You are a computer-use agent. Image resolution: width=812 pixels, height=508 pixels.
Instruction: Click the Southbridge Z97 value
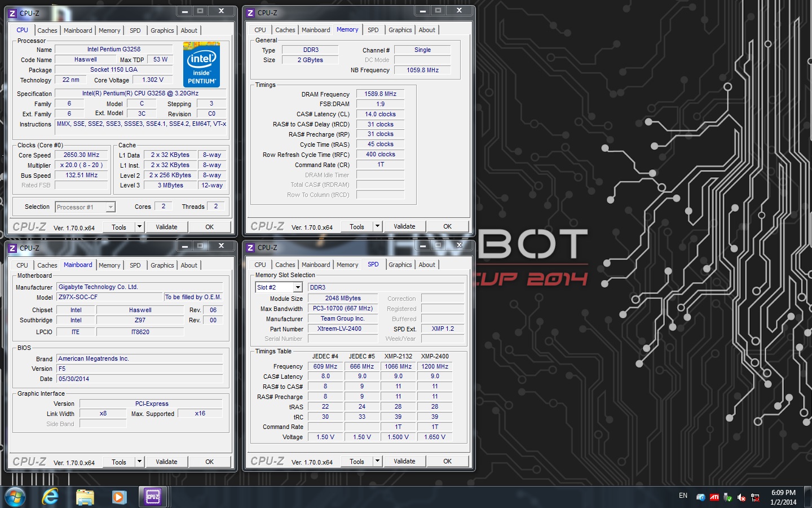click(x=140, y=321)
